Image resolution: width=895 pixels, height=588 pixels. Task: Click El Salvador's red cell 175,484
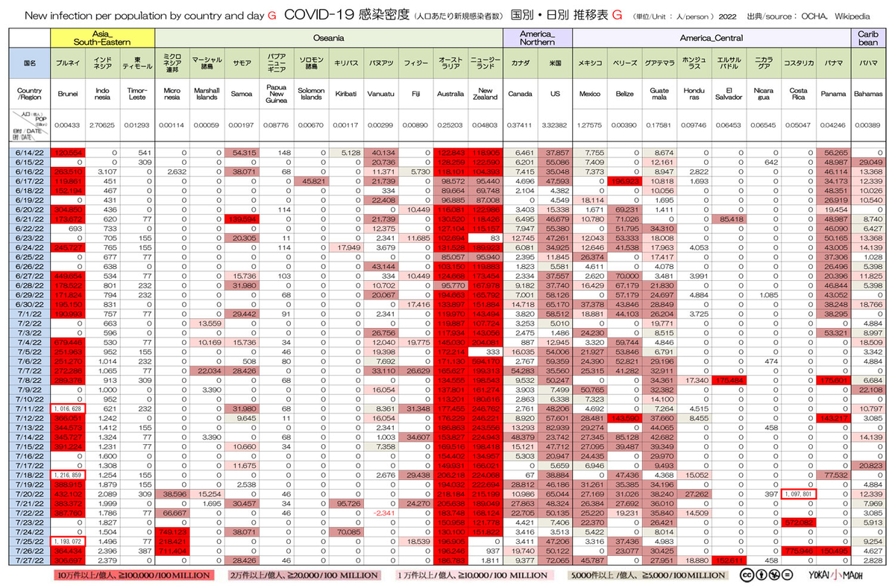coord(729,380)
